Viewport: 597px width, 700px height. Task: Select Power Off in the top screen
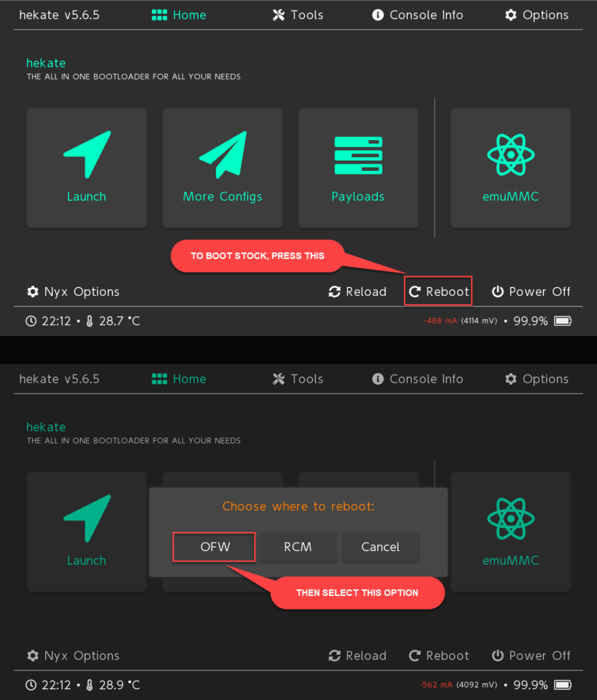pyautogui.click(x=531, y=291)
